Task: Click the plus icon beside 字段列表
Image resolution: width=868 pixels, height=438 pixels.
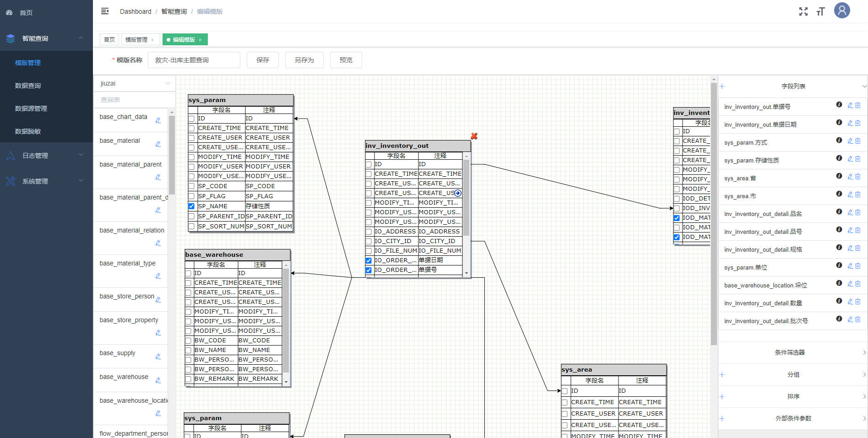Action: [722, 86]
